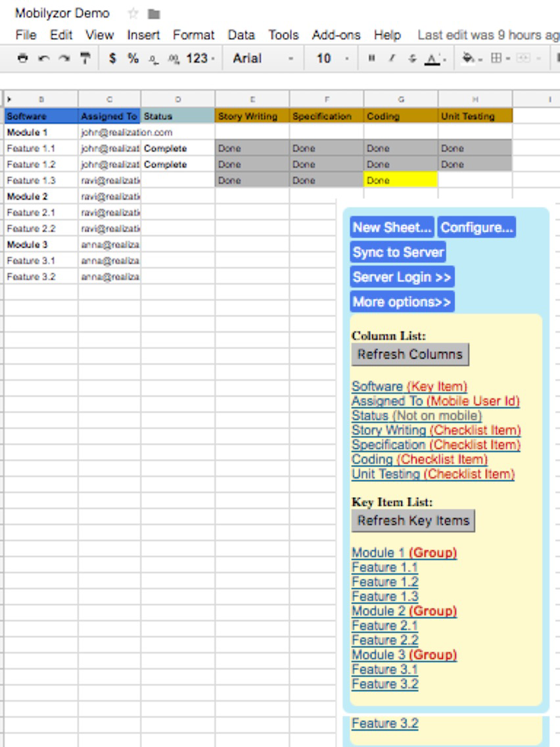Select column E header
The image size is (560, 747).
(x=252, y=99)
